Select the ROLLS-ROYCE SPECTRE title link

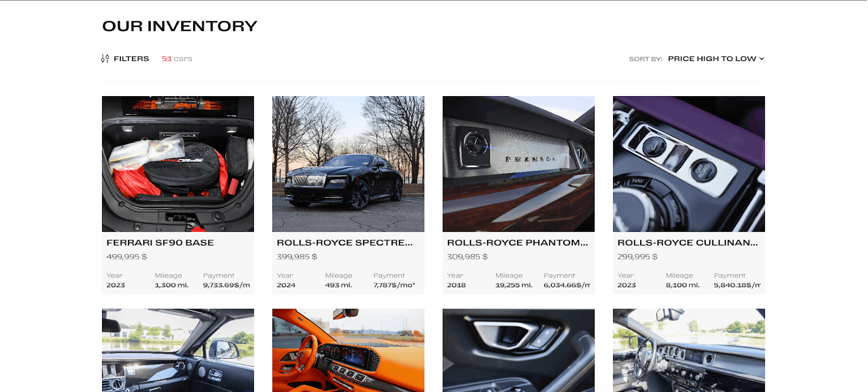pyautogui.click(x=344, y=243)
